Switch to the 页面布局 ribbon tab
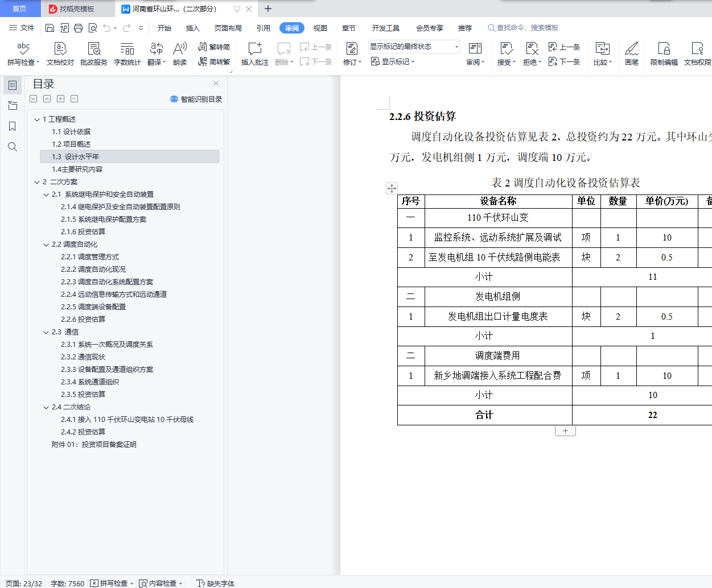This screenshot has width=712, height=588. point(228,28)
